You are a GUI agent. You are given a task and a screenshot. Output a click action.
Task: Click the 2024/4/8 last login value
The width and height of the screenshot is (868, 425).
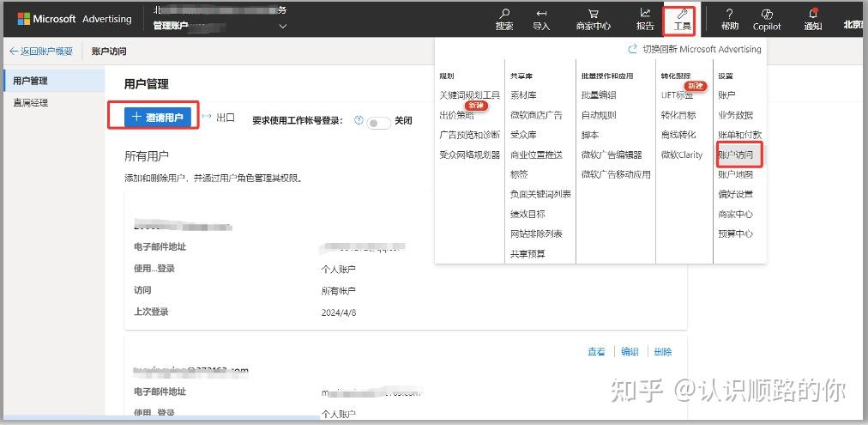click(339, 313)
